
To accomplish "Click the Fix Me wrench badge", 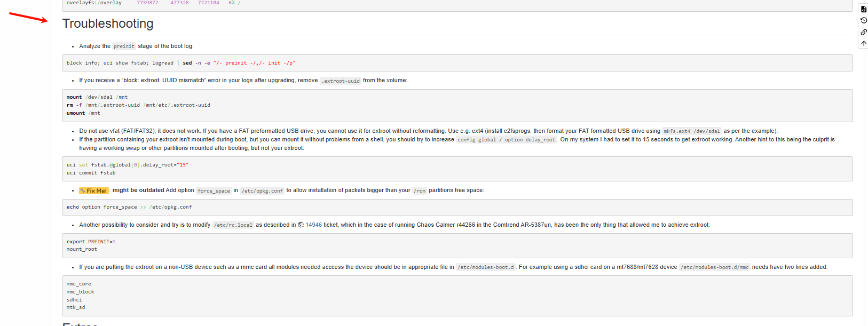I will (93, 190).
